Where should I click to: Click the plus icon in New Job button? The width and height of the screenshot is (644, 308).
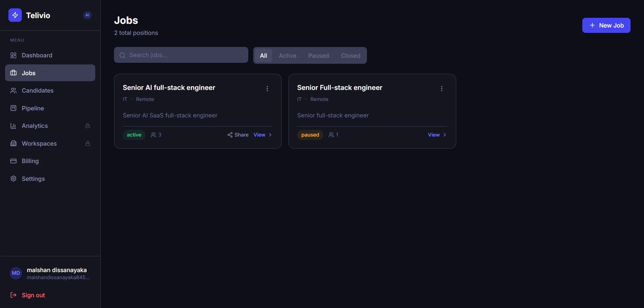[592, 25]
